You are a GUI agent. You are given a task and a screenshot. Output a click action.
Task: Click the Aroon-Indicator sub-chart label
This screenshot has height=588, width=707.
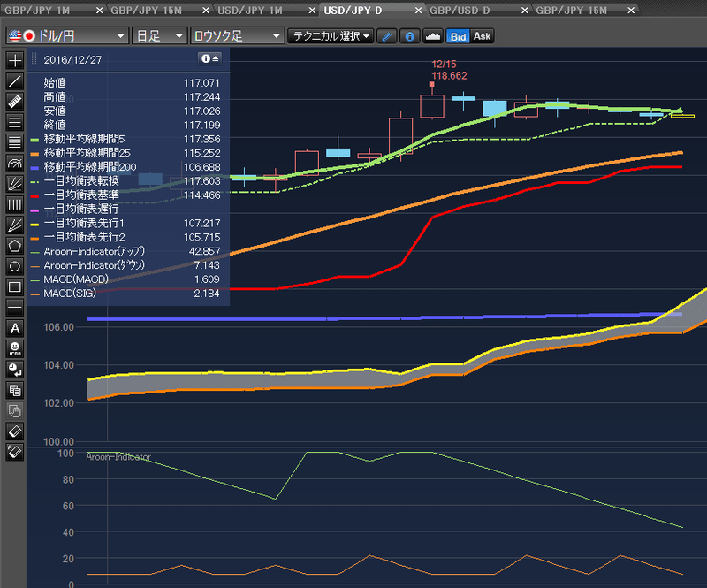click(118, 457)
